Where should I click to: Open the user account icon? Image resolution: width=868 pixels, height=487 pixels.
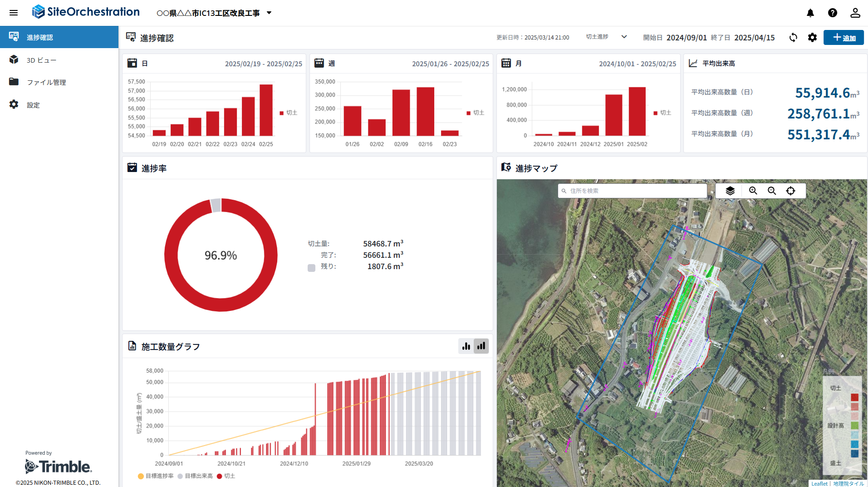click(855, 13)
